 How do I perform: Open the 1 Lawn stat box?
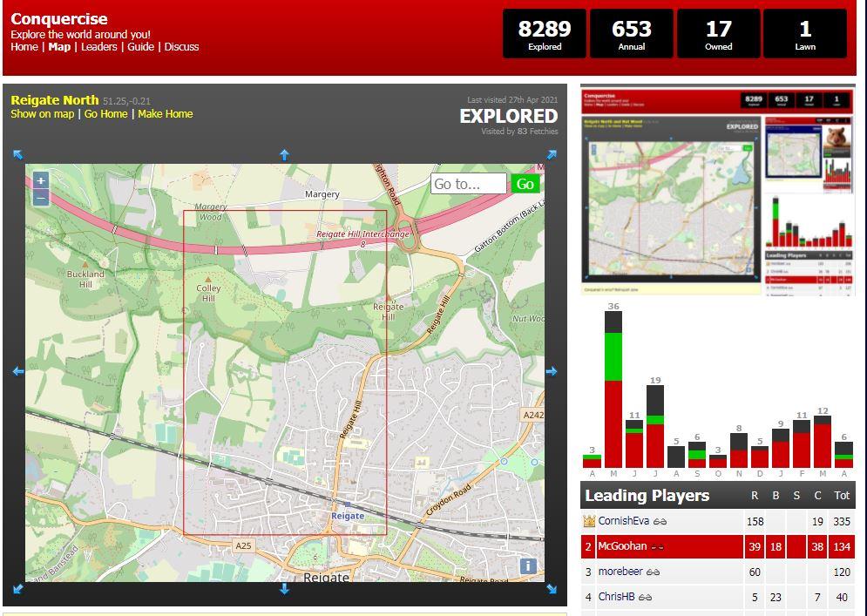click(805, 34)
